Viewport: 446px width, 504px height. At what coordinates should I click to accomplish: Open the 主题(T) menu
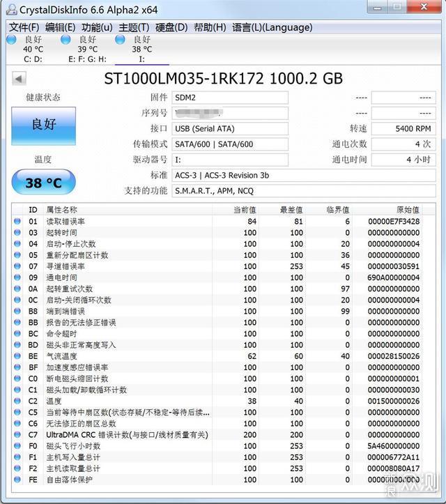134,27
